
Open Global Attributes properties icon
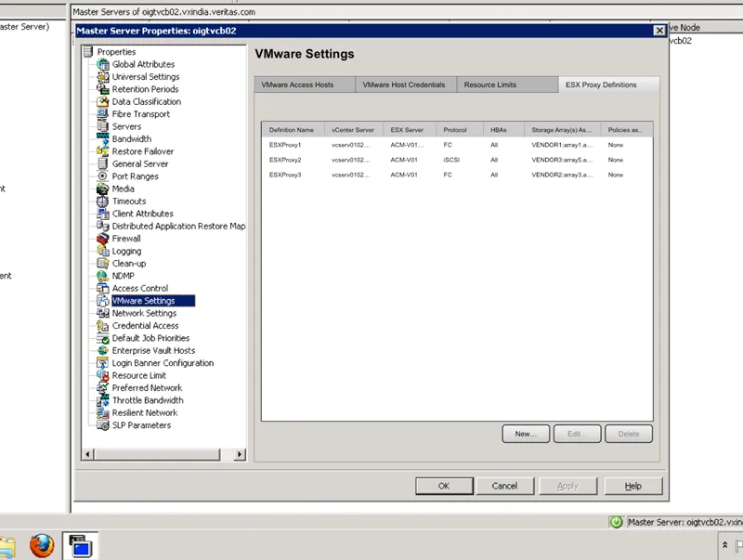103,64
